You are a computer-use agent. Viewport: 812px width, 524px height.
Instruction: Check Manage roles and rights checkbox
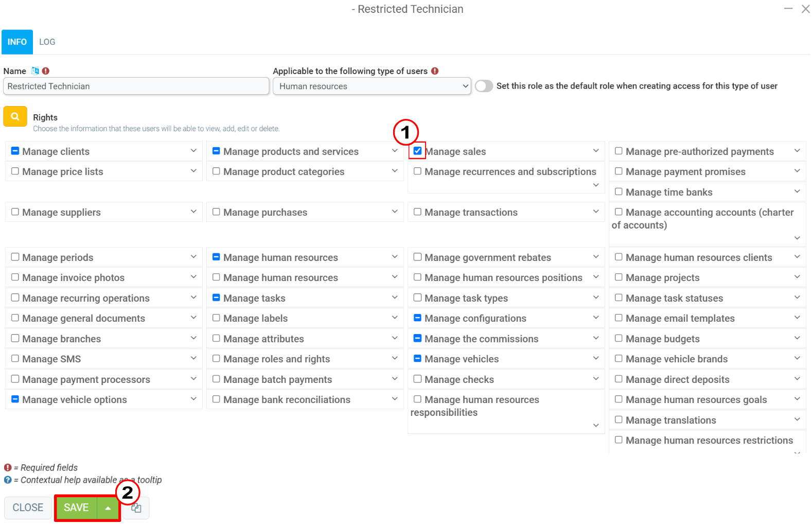tap(216, 358)
